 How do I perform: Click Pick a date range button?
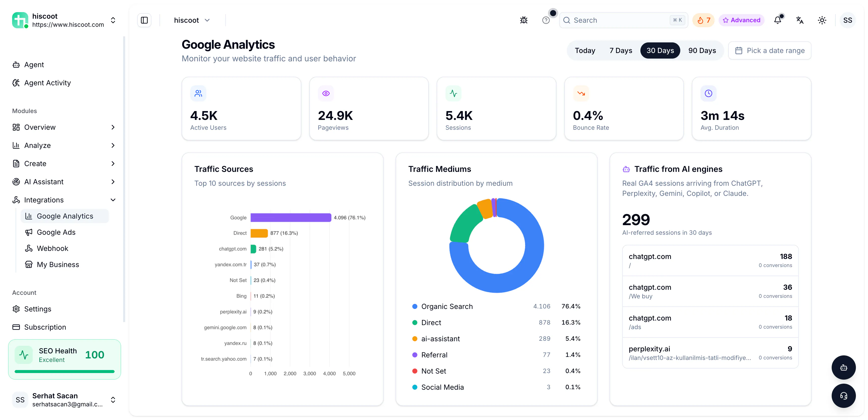coord(770,50)
